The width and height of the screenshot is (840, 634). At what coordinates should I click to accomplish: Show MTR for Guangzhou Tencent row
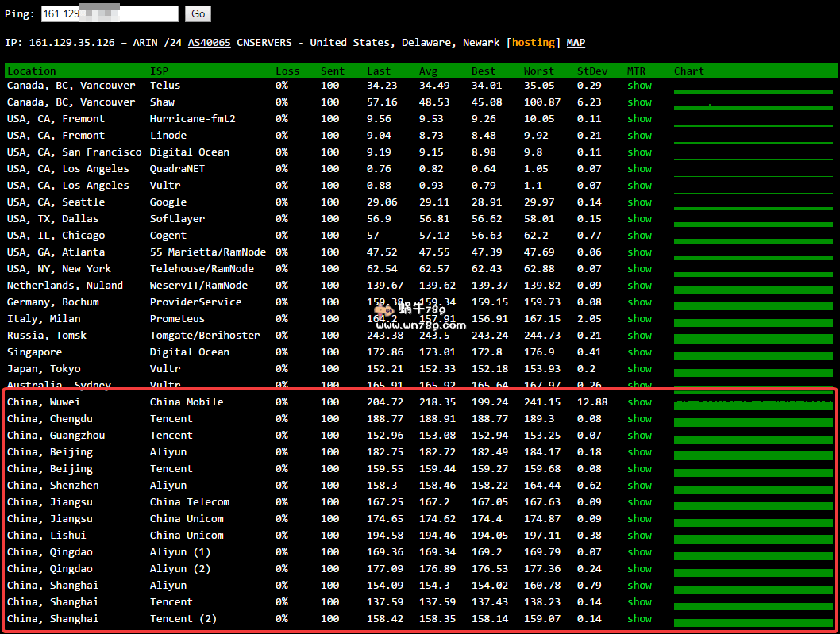coord(639,436)
